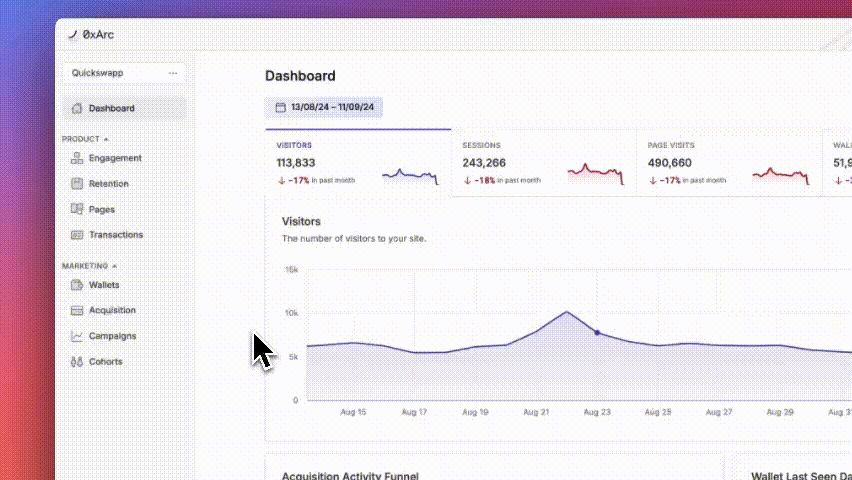
Task: Click the Acquisition icon in sidebar
Action: (x=77, y=310)
